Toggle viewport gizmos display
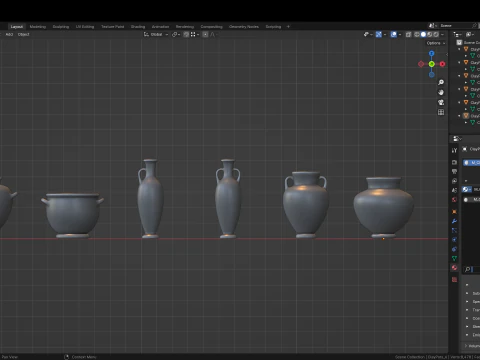Viewport: 480px width, 360px height. point(379,34)
